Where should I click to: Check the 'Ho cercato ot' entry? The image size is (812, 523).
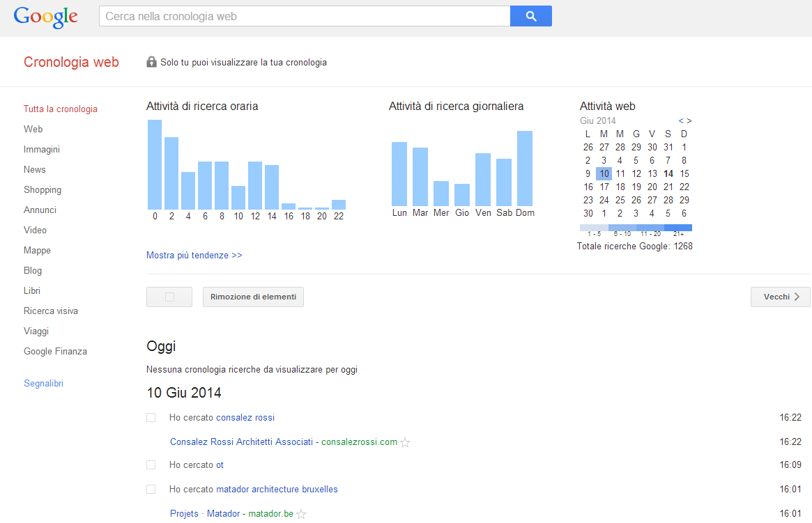pyautogui.click(x=151, y=465)
